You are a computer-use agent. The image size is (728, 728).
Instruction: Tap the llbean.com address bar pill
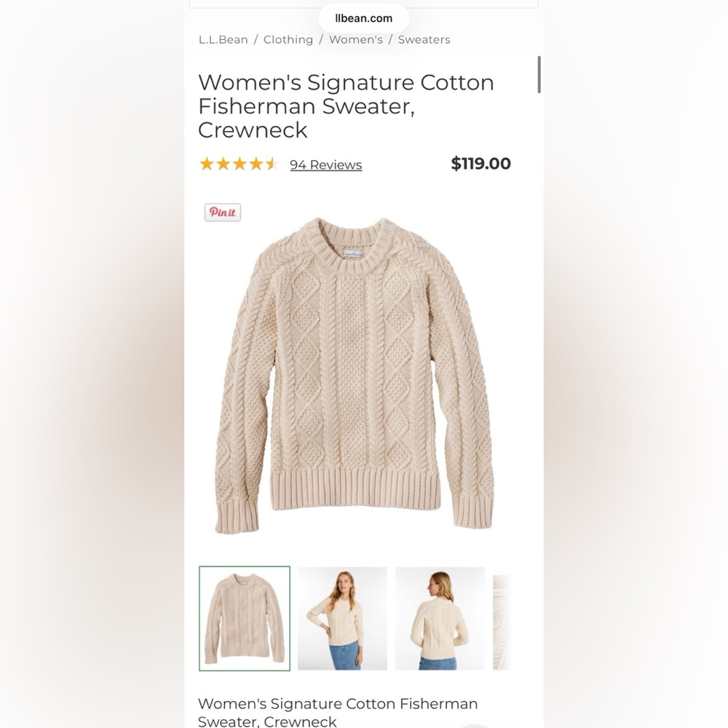(x=363, y=17)
